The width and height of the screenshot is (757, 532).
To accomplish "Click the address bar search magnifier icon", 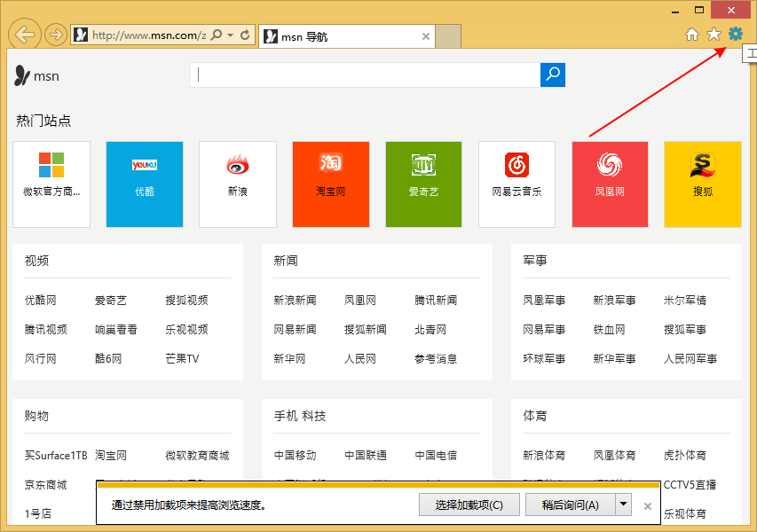I will (217, 35).
